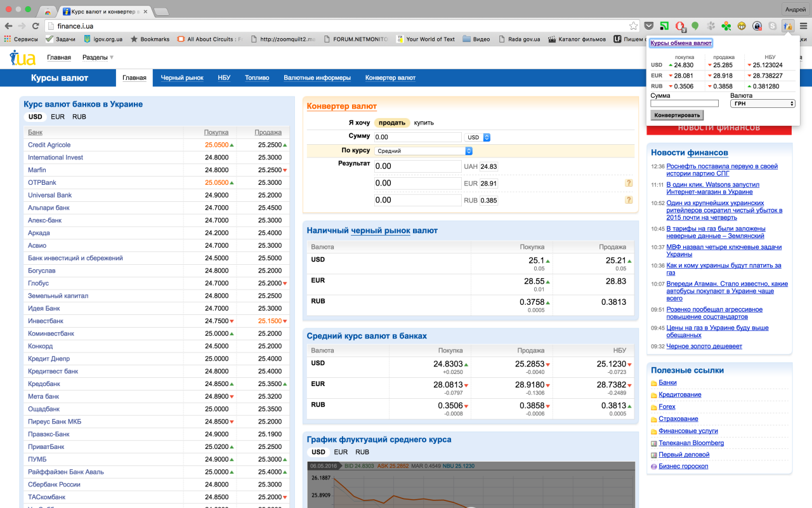The height and width of the screenshot is (508, 812).
Task: Click the gray paw print extension
Action: pyautogui.click(x=710, y=26)
